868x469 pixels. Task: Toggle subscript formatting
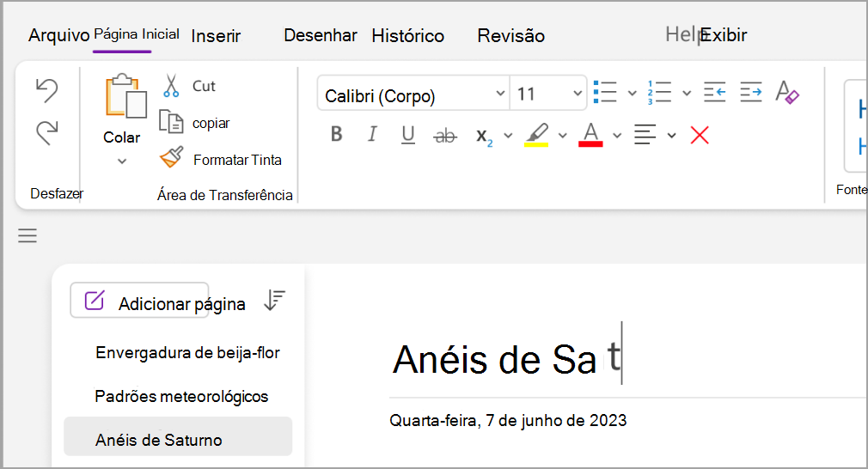[484, 136]
